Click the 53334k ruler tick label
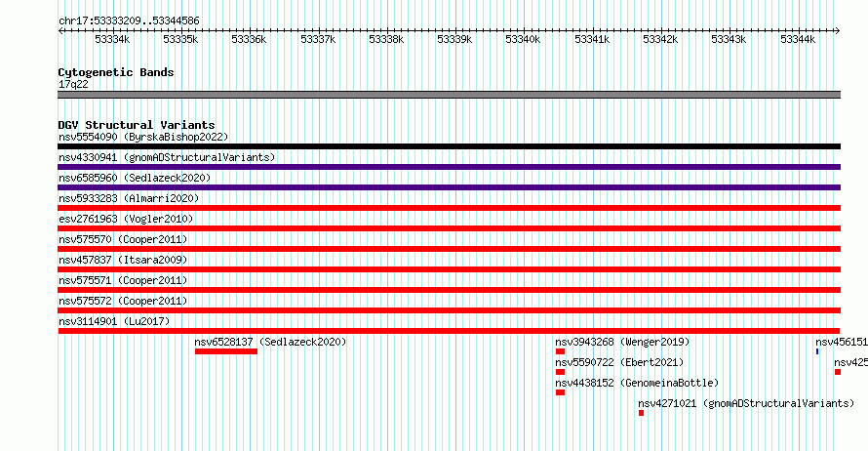Viewport: 868px width, 451px height. (x=112, y=39)
